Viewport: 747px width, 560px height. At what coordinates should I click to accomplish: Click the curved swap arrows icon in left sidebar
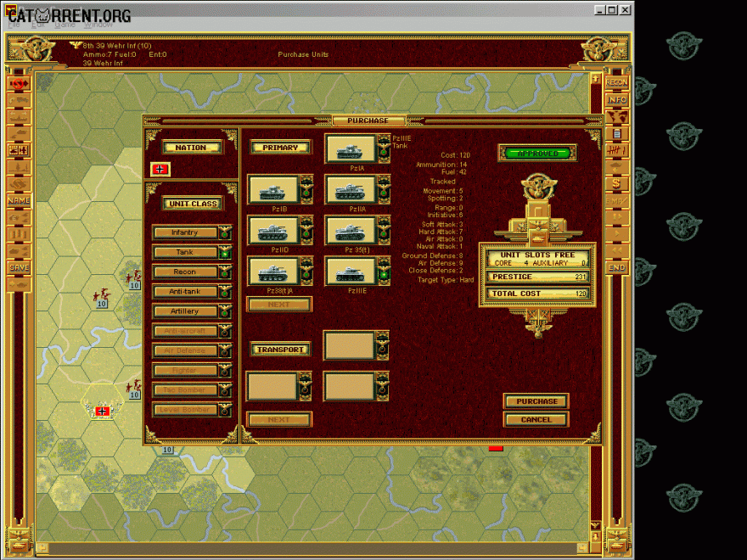coord(19,184)
